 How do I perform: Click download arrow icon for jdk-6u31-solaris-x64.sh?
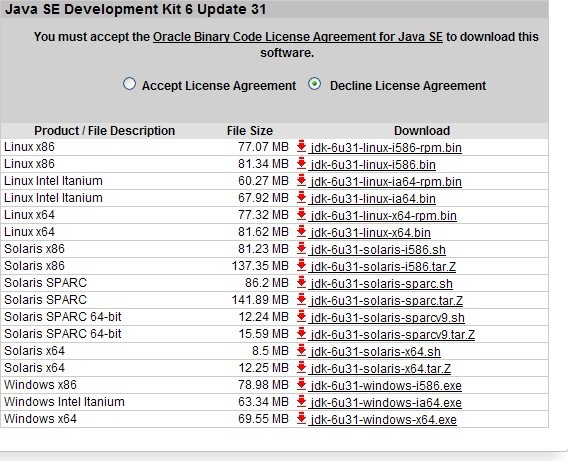point(301,350)
